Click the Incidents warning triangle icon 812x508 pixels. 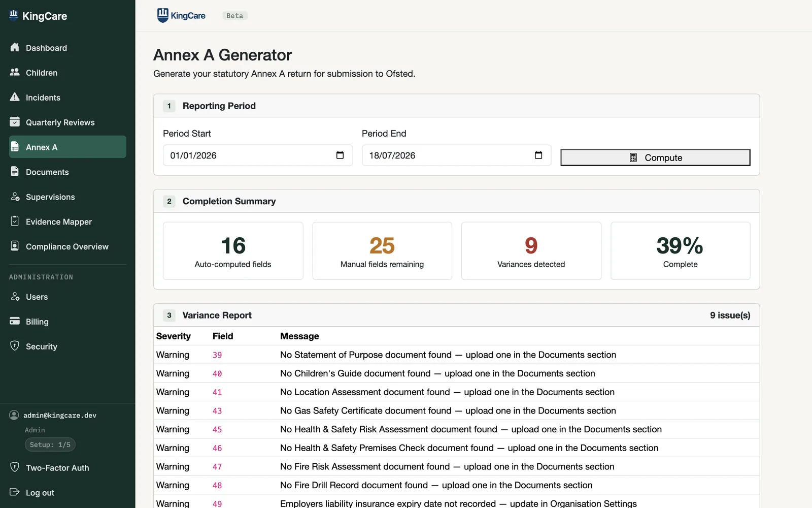point(15,97)
